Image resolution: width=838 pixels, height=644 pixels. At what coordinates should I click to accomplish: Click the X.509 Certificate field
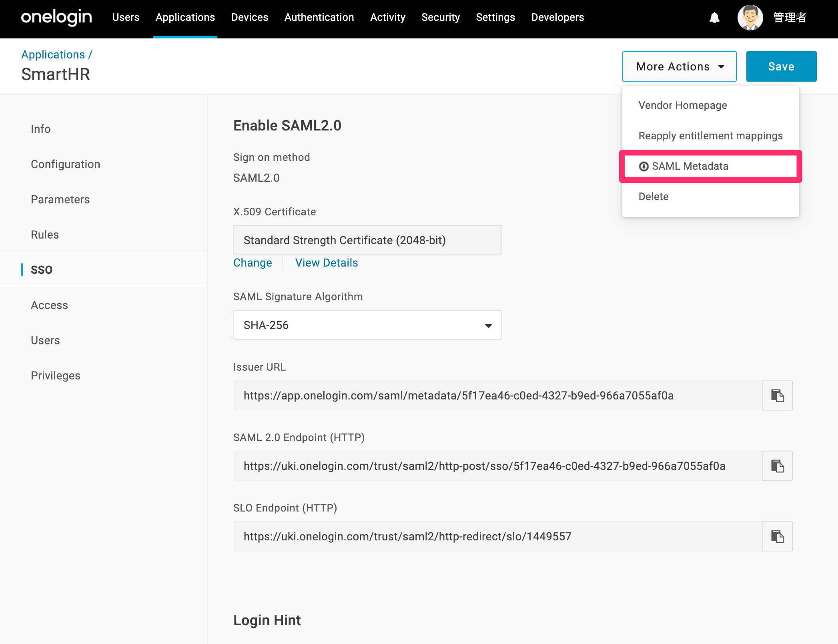click(367, 240)
